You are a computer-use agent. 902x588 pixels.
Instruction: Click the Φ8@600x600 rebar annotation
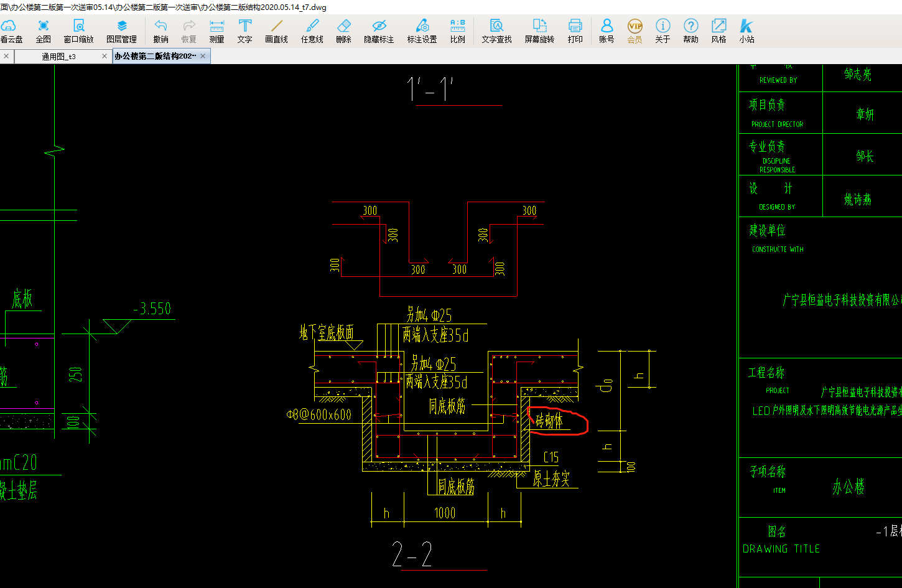319,414
